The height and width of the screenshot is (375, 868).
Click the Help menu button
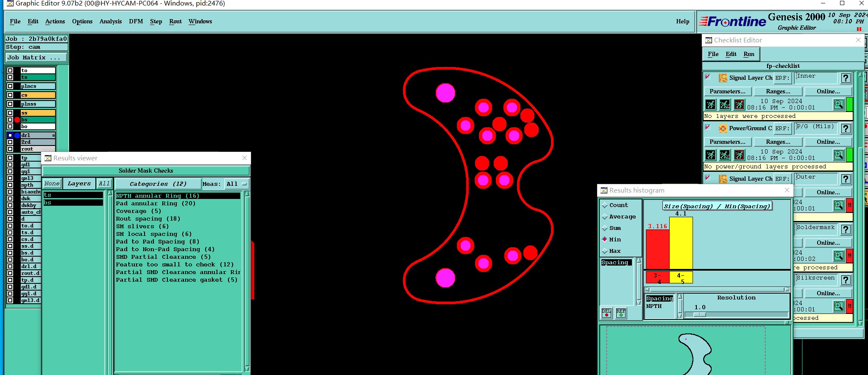[x=682, y=22]
